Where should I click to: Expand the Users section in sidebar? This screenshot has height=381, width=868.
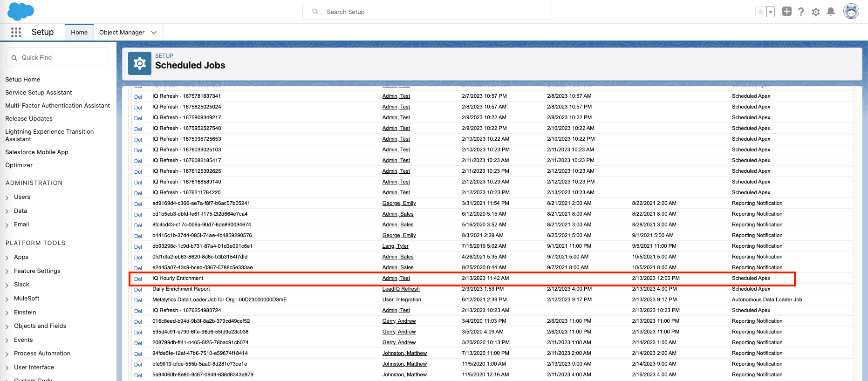[7, 197]
